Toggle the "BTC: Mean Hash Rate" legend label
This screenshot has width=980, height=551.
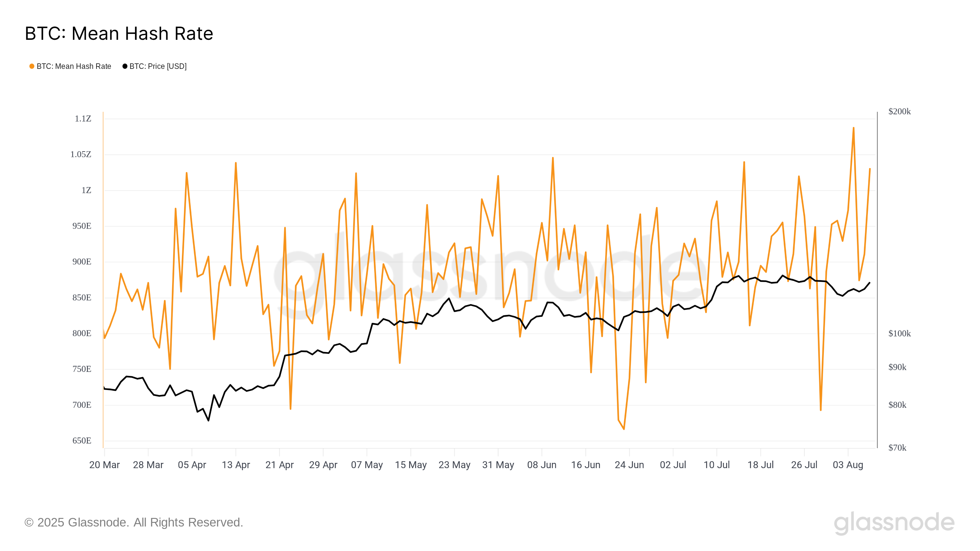coord(74,66)
